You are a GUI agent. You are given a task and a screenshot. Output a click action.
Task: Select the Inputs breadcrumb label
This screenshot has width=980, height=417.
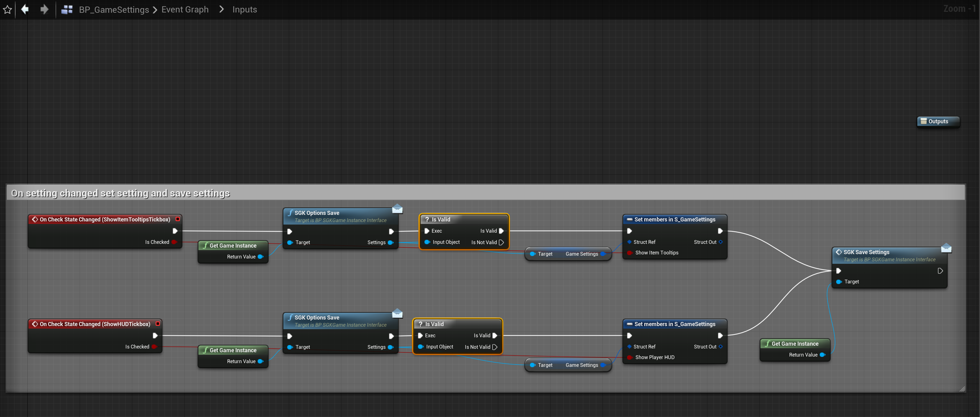(245, 10)
